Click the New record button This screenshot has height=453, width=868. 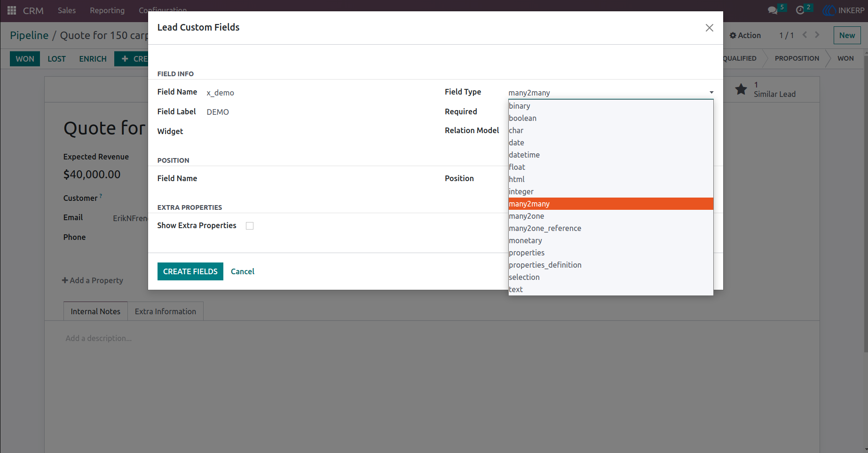[x=847, y=35]
